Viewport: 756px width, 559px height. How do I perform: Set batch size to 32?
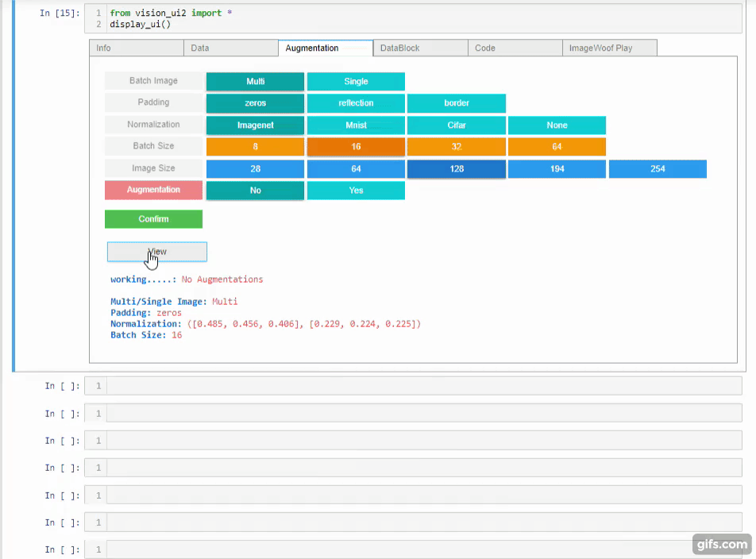click(x=457, y=147)
